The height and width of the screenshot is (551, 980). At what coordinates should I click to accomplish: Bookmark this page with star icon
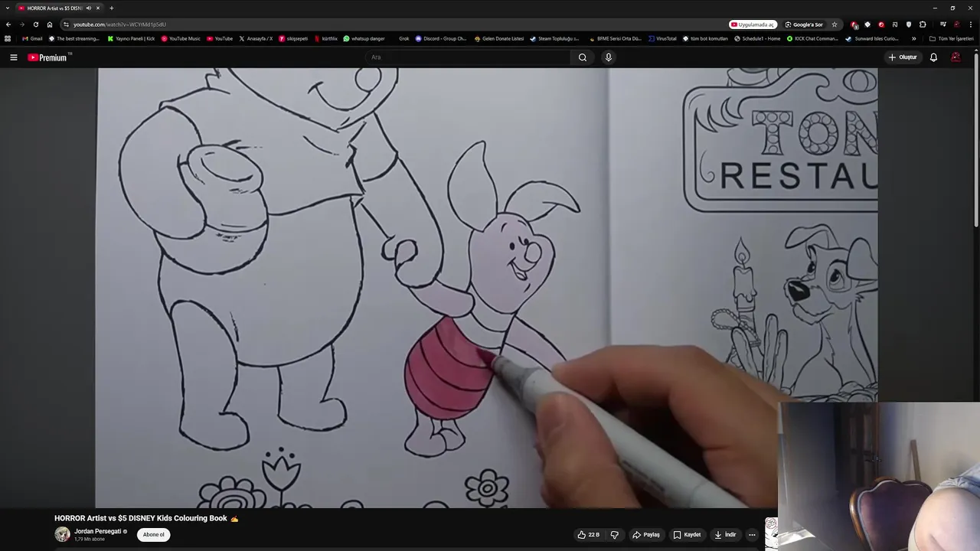835,24
